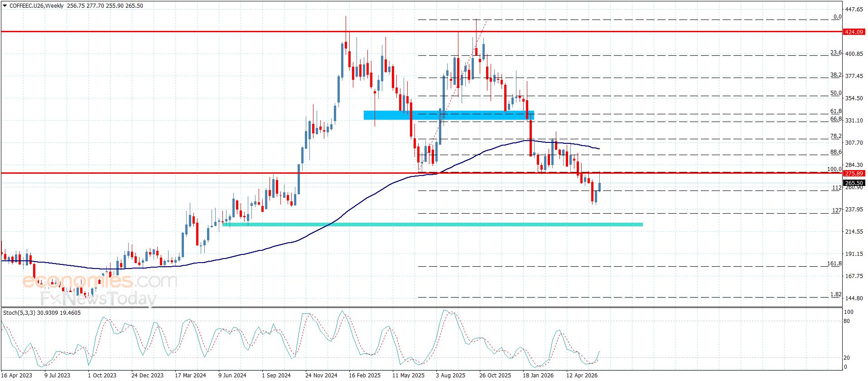Click the 61.8 Fibonacci level label
Image resolution: width=868 pixels, height=381 pixels.
[x=836, y=111]
